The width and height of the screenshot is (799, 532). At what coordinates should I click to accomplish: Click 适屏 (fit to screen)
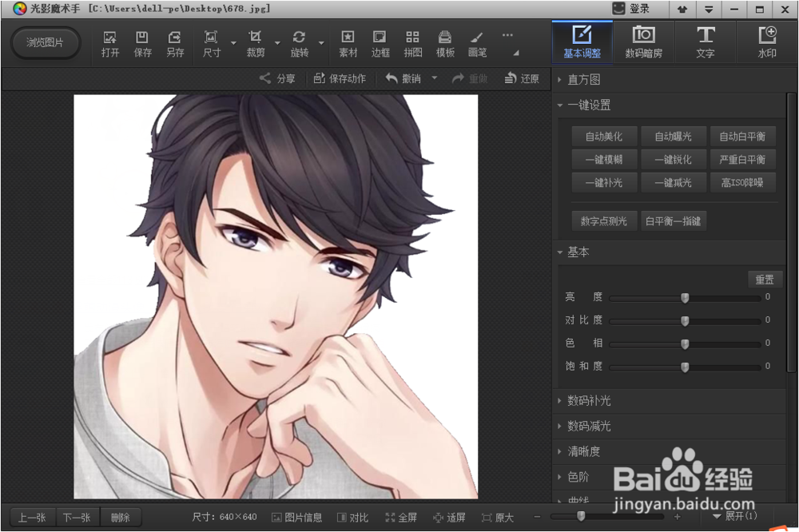449,518
